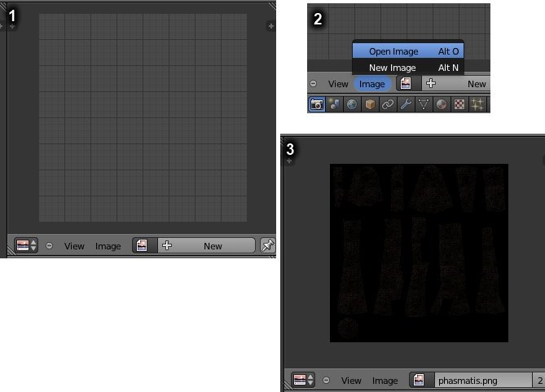This screenshot has width=545, height=392.
Task: Collapse menus toggle beside the popup's View menu
Action: (313, 83)
